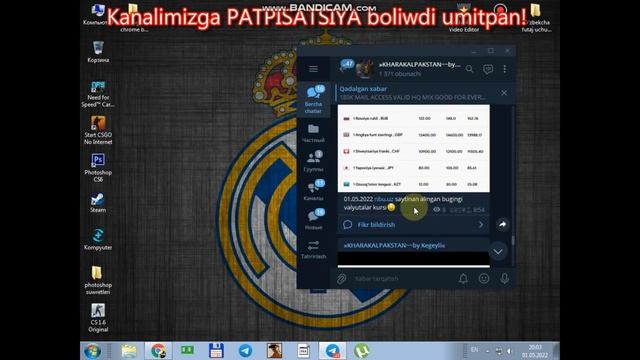Toggle silent broadcast bell icon
Image resolution: width=640 pixels, height=360 pixels.
463,278
